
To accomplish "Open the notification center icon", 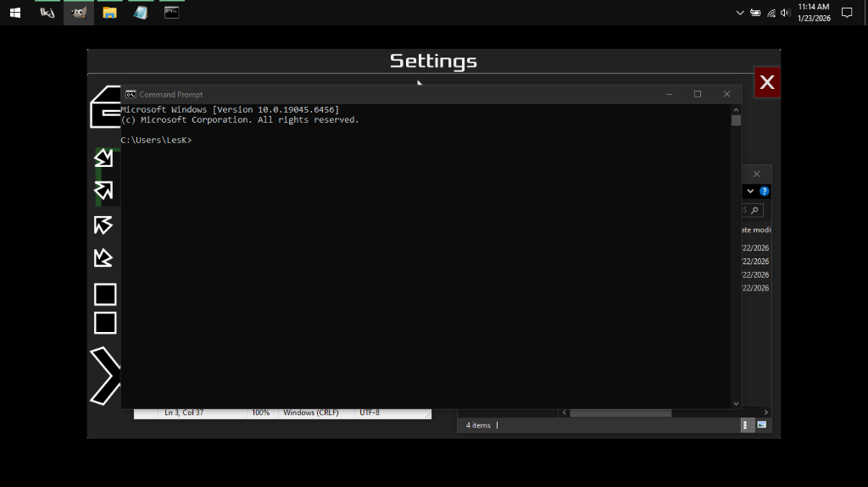I will click(x=846, y=13).
